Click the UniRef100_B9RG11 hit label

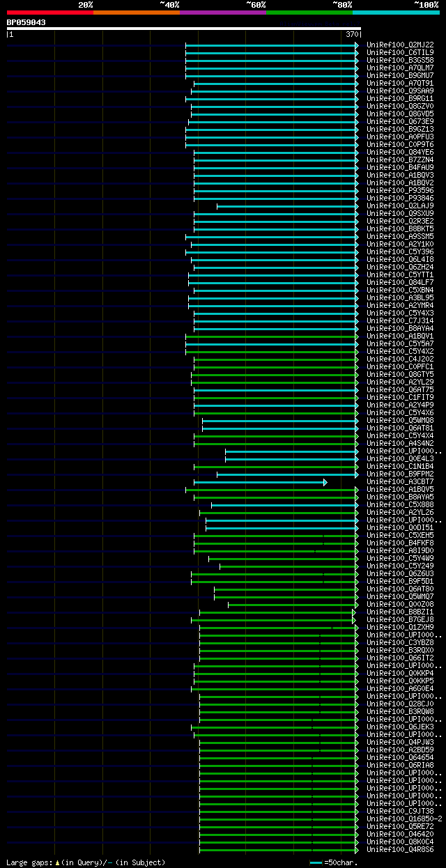tap(400, 98)
